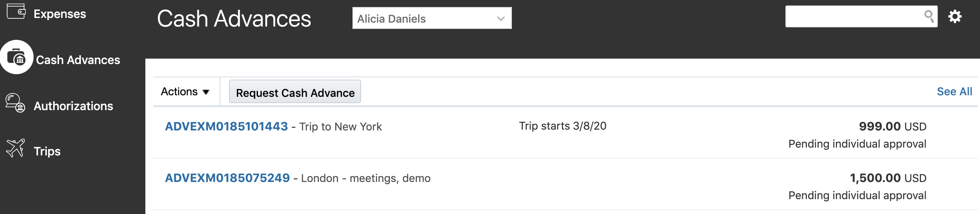Select Expenses in the sidebar
The width and height of the screenshot is (980, 214).
pyautogui.click(x=59, y=14)
